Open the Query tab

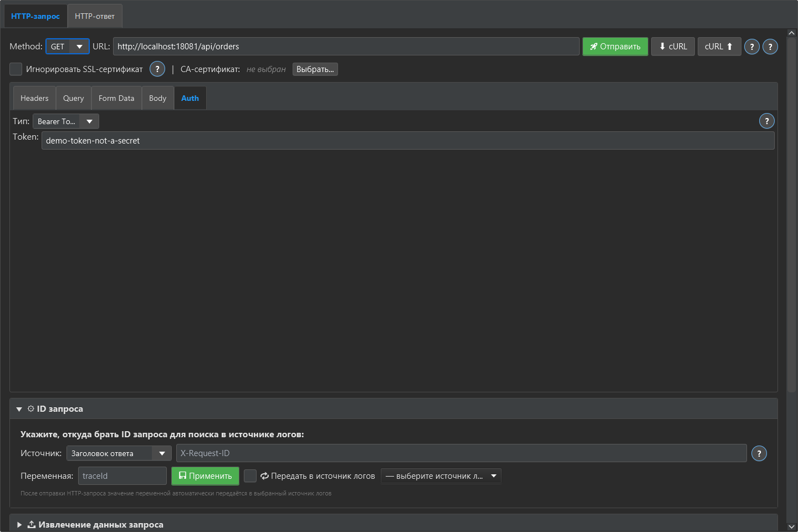tap(73, 98)
